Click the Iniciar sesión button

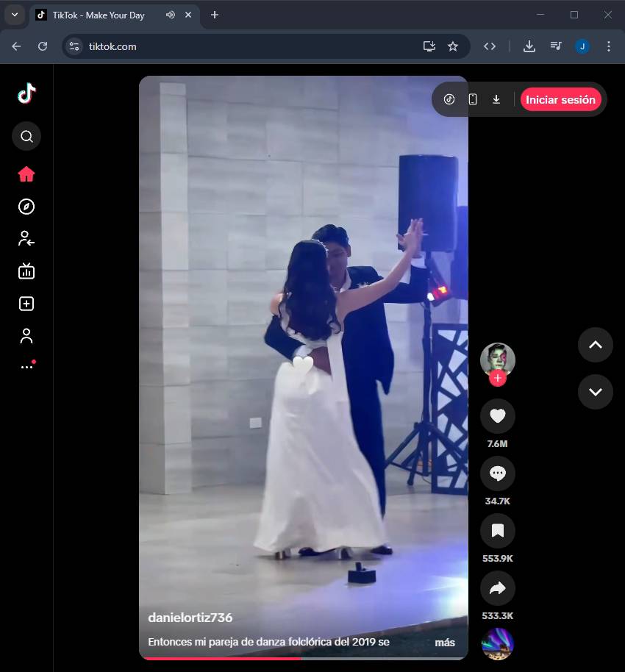[x=560, y=99]
